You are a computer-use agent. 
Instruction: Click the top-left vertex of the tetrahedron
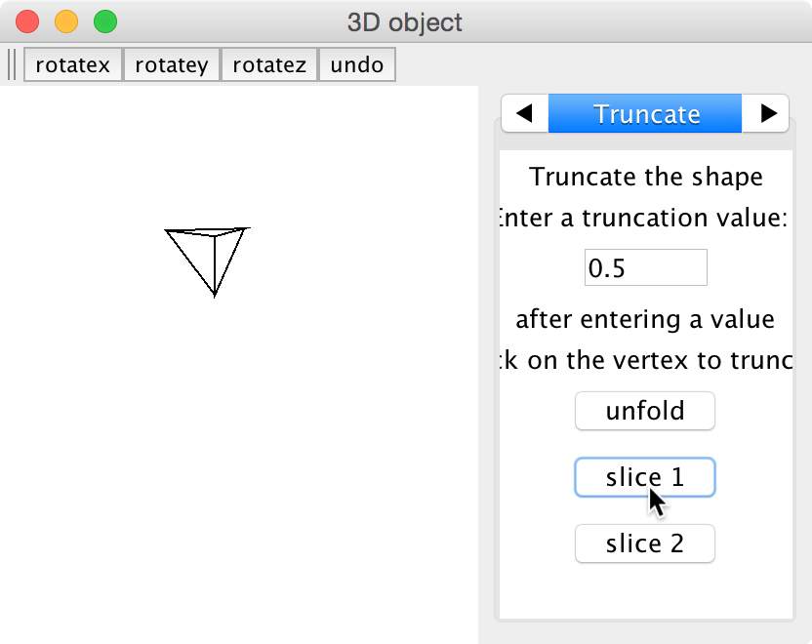point(166,231)
